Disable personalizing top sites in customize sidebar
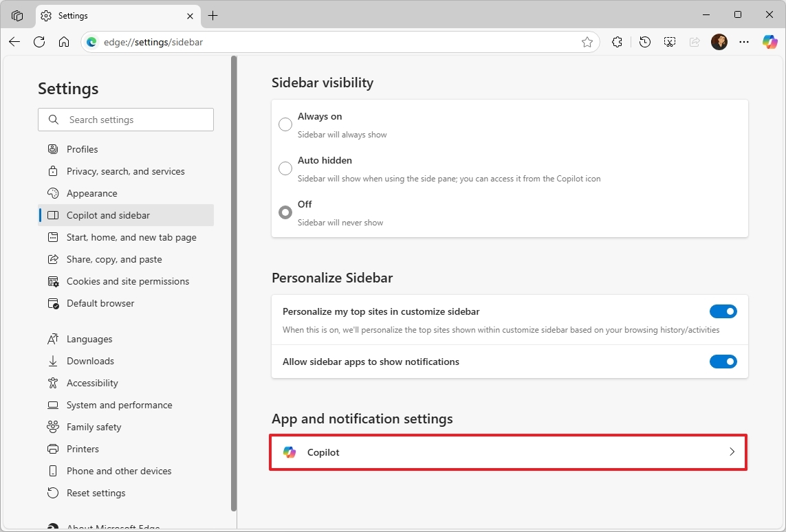The image size is (786, 532). (723, 311)
